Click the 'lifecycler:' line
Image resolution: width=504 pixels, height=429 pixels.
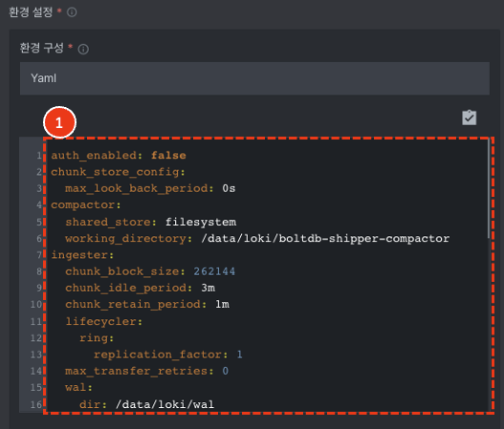(104, 321)
